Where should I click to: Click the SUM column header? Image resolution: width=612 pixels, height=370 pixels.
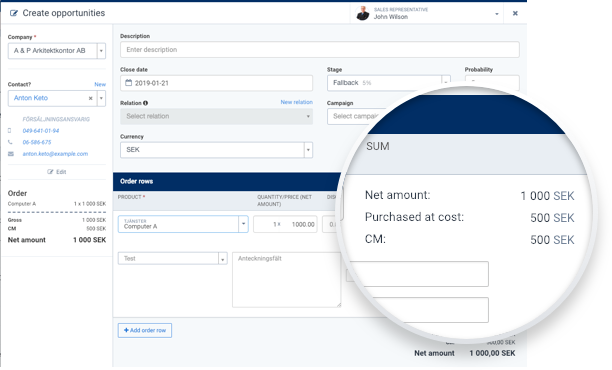(x=377, y=146)
